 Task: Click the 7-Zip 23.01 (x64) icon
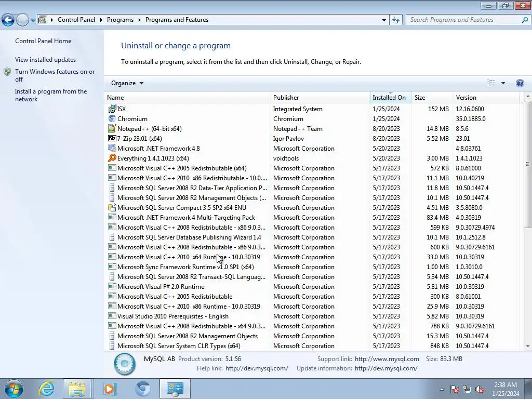(x=112, y=138)
